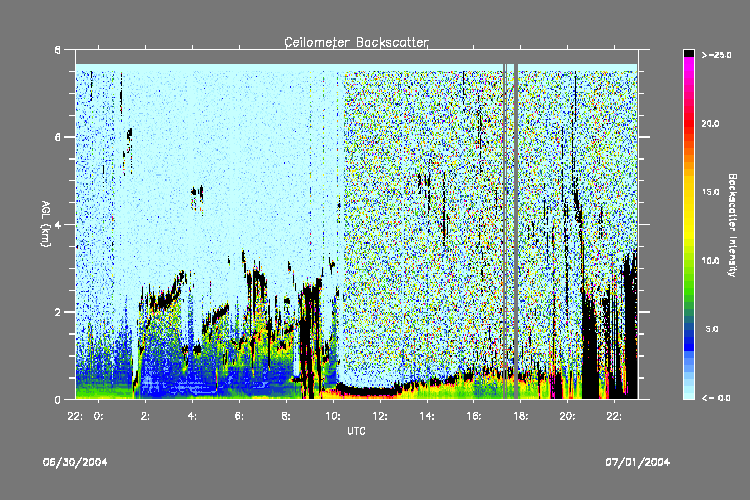Pick the red region of the colorbar
The width and height of the screenshot is (750, 500).
point(689,122)
